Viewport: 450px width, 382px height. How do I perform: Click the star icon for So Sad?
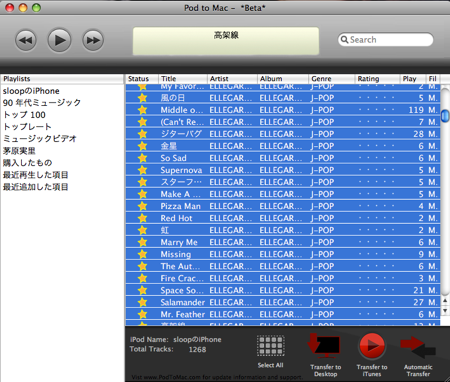(x=143, y=158)
